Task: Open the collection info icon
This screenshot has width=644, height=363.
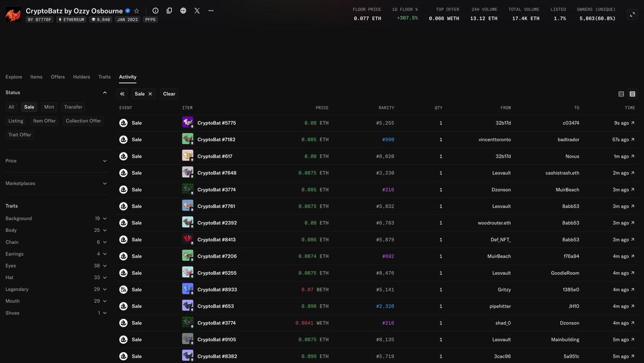Action: 156,11
